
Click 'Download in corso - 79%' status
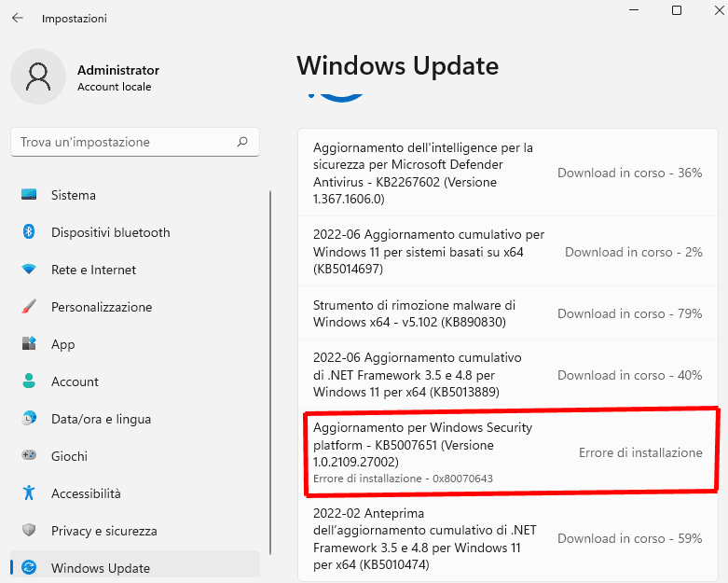629,313
